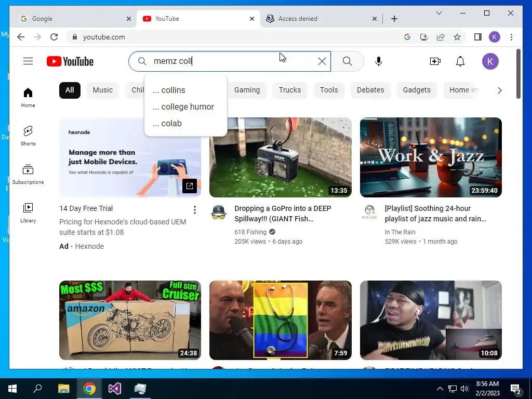Click the Google icon in the address bar
532x399 pixels.
pyautogui.click(x=407, y=37)
